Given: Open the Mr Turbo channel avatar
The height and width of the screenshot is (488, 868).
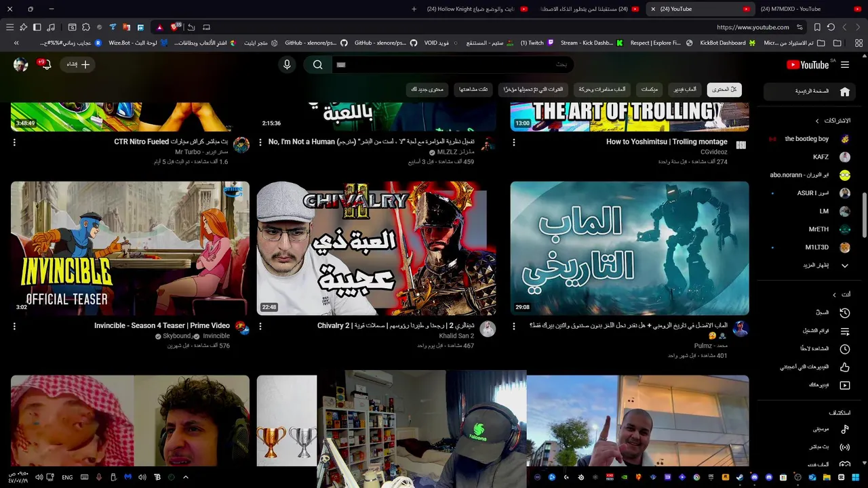Looking at the screenshot, I should coord(241,145).
